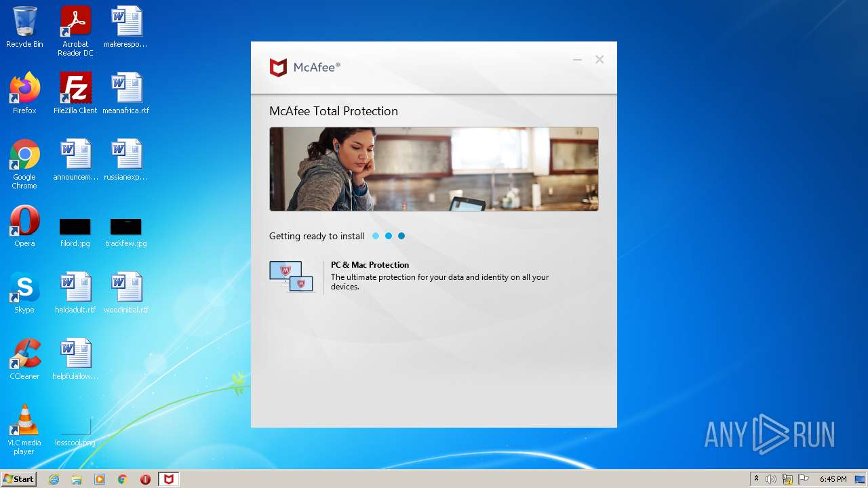Click the 'Getting ready to install' status text

click(x=317, y=237)
